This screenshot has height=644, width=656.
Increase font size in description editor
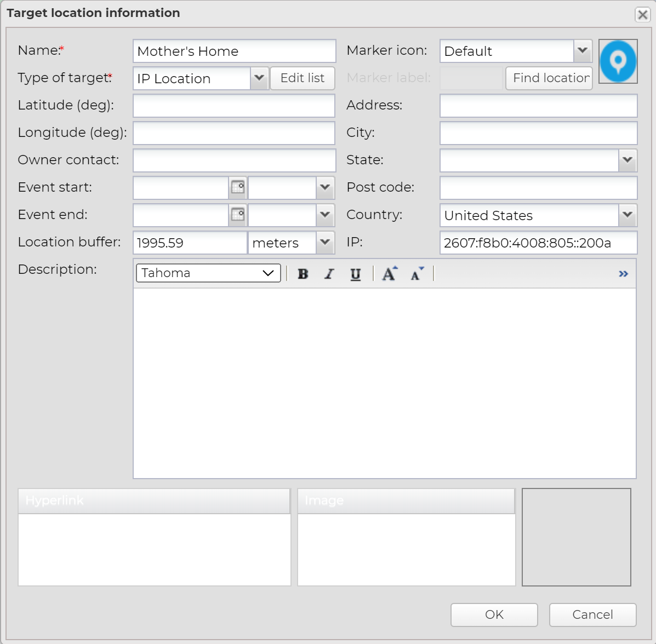[x=390, y=273]
